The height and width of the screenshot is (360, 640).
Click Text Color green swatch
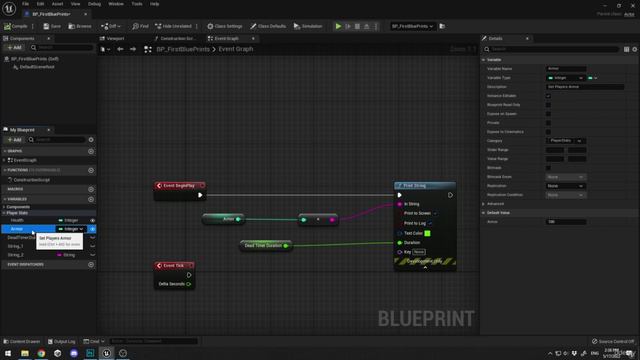point(427,233)
